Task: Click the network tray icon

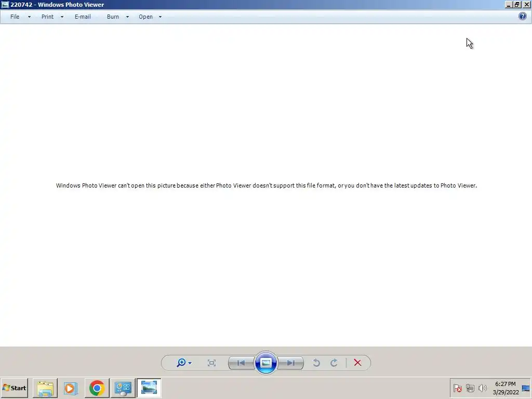Action: [470, 388]
